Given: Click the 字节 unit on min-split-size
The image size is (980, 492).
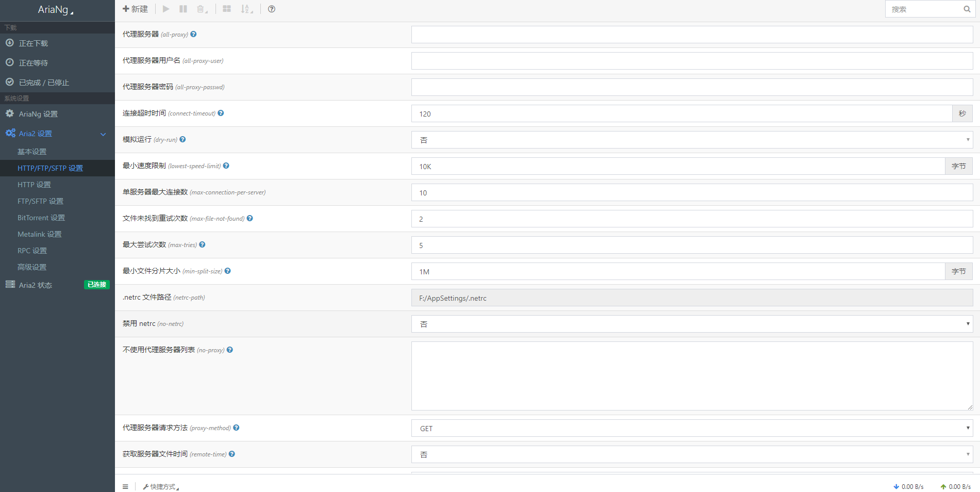Looking at the screenshot, I should pyautogui.click(x=959, y=271).
